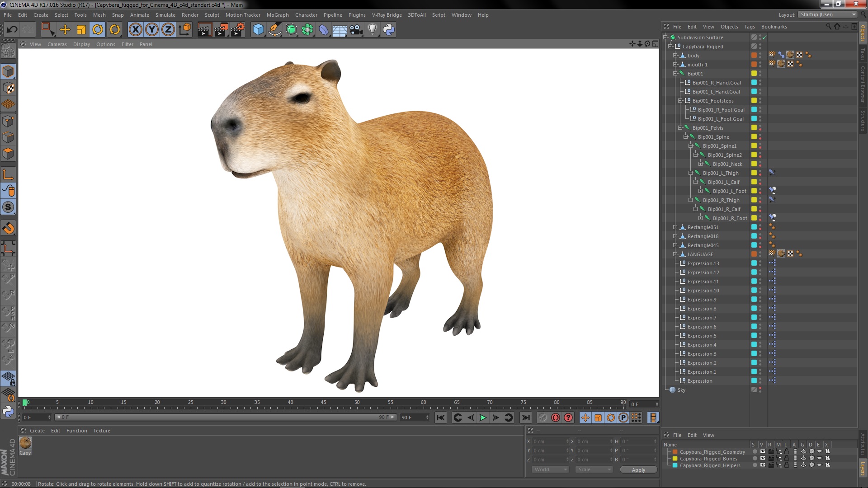Screen dimensions: 868x488
Task: Toggle X axis lock
Action: click(x=136, y=30)
